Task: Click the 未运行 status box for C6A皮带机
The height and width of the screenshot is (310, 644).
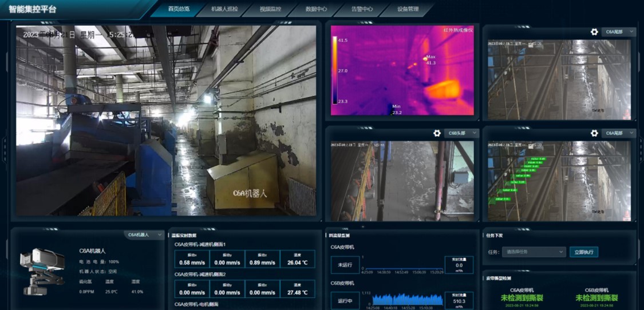Action: pyautogui.click(x=344, y=265)
